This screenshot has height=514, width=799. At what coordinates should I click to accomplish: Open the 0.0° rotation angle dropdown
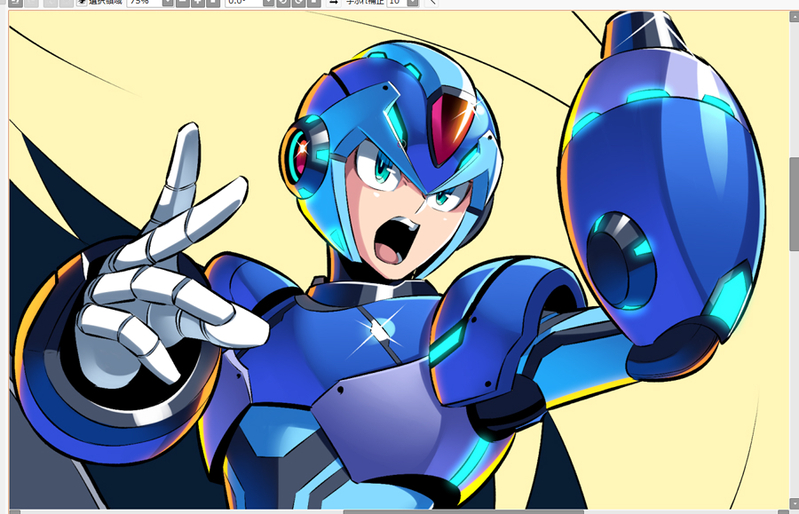coord(269,3)
